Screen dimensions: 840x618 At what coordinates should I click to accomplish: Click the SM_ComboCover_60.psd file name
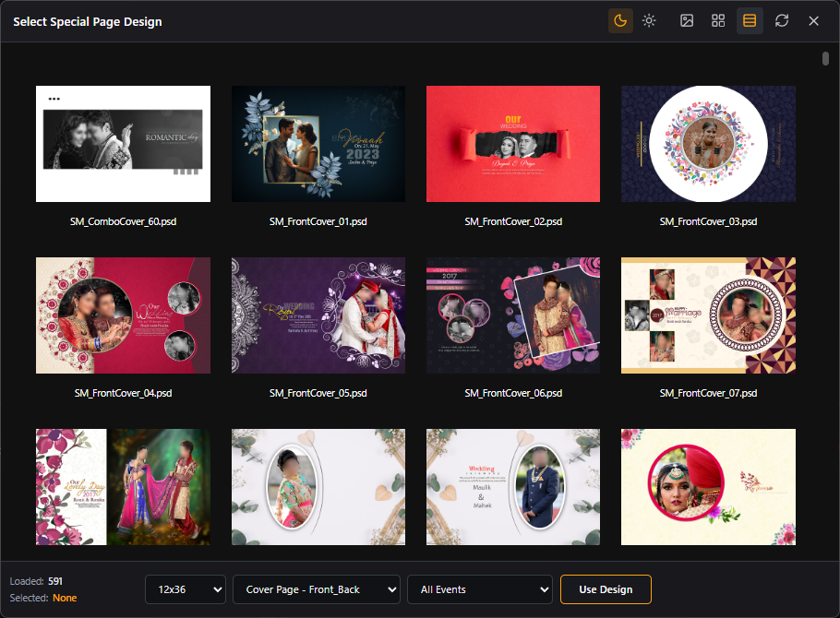click(123, 221)
